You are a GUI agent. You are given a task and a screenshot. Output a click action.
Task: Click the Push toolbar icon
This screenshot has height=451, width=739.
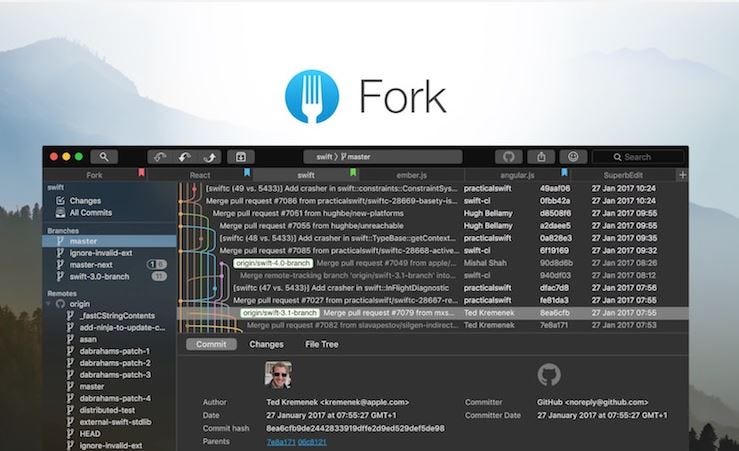point(210,157)
